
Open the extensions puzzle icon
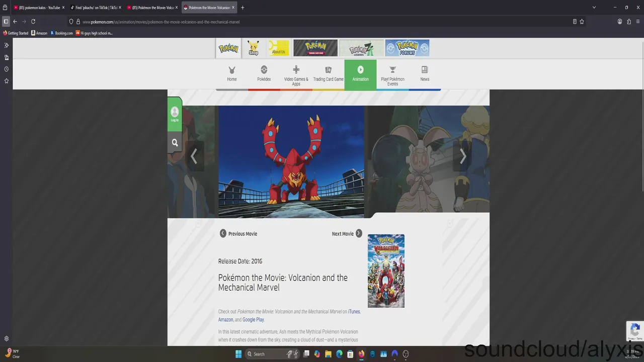(x=629, y=22)
